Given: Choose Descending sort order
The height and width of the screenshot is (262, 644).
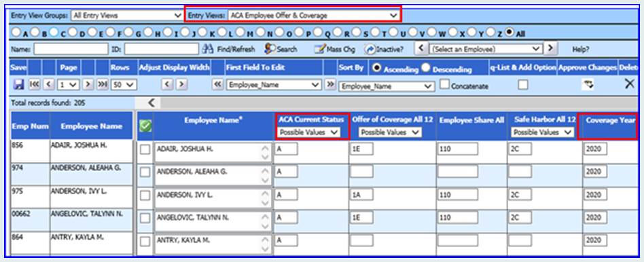Looking at the screenshot, I should pos(426,68).
